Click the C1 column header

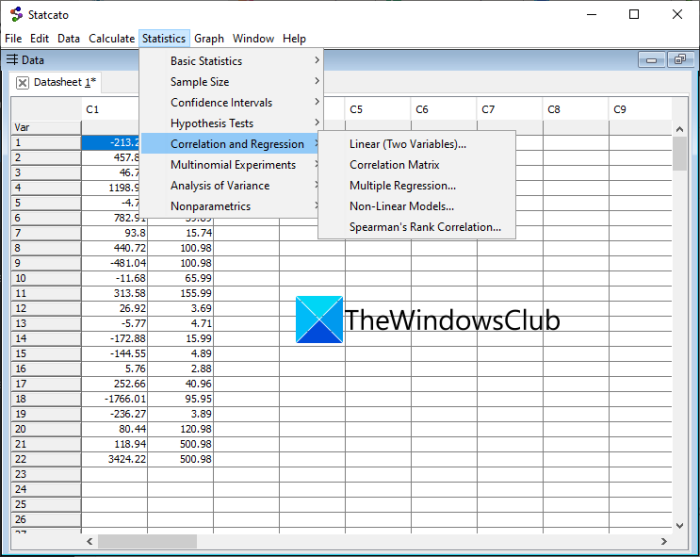click(x=110, y=109)
